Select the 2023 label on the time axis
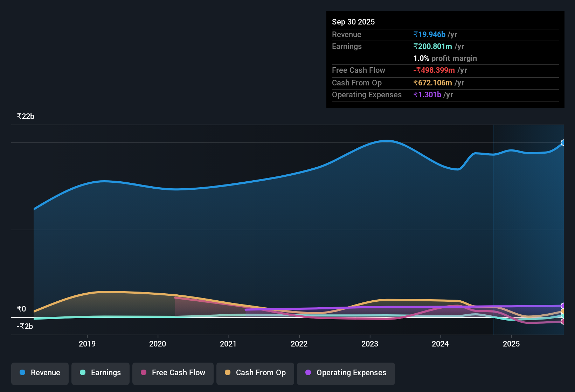The image size is (575, 392). [x=370, y=344]
